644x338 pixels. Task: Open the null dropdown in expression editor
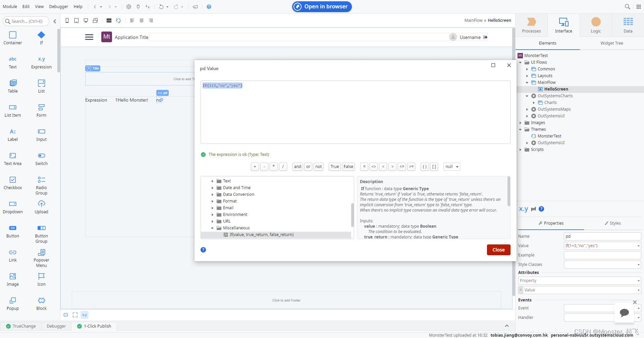click(452, 167)
